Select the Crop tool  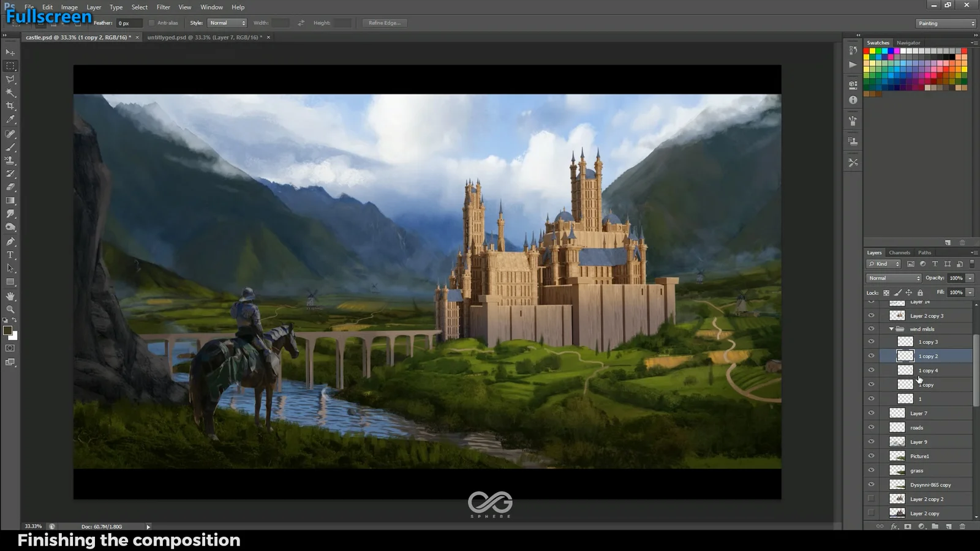coord(10,104)
